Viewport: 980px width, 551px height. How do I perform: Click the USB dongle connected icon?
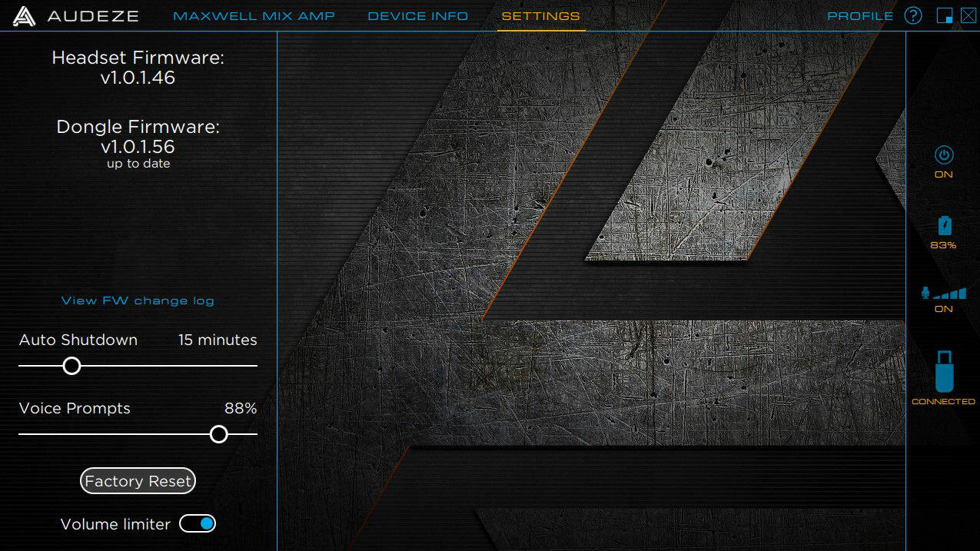coord(944,371)
